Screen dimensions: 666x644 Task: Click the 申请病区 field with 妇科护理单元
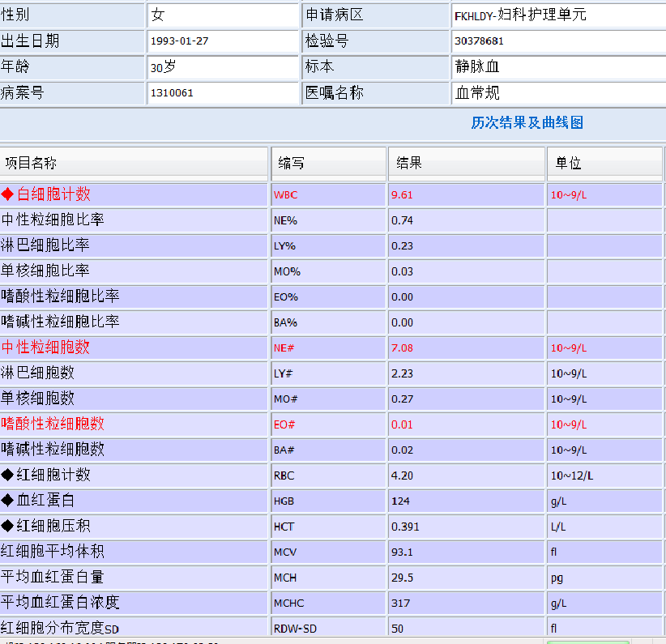[x=557, y=15]
